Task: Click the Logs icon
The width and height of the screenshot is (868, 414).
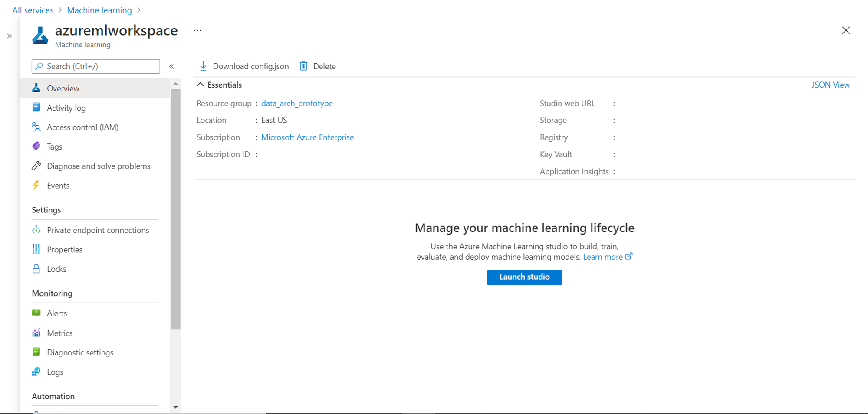Action: tap(36, 372)
